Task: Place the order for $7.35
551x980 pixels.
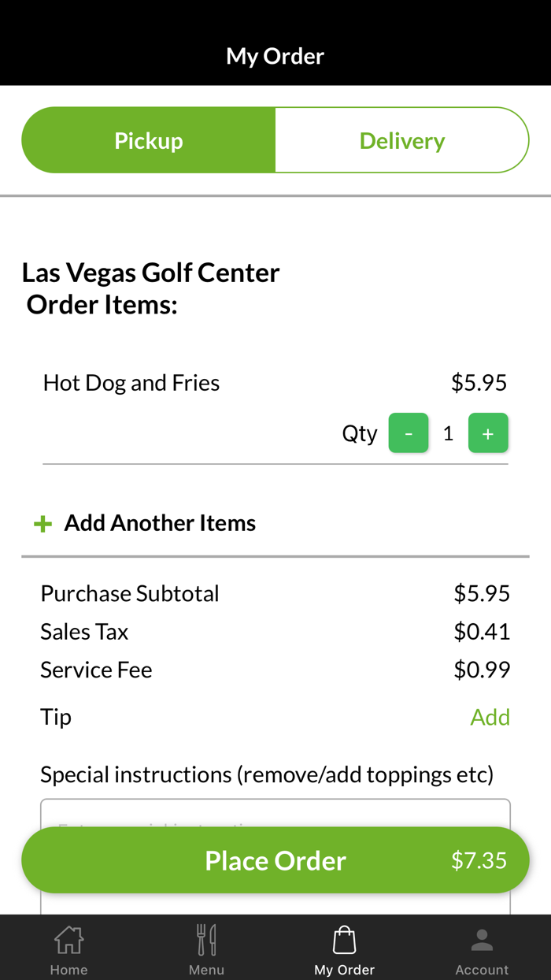Action: pos(275,860)
